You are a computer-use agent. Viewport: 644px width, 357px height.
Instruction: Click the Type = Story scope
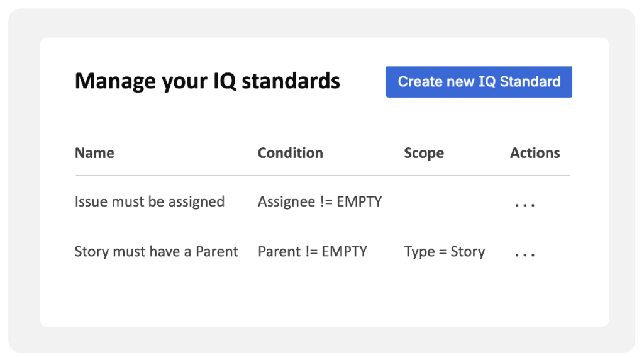click(444, 252)
